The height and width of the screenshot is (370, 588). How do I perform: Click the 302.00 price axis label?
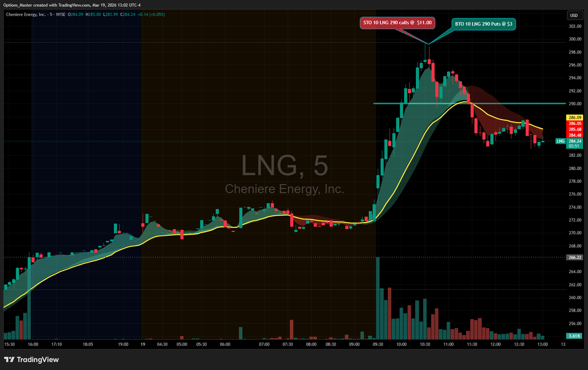(575, 26)
